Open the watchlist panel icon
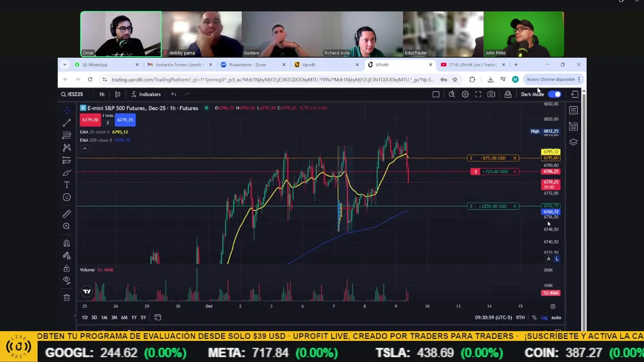Image resolution: width=644 pixels, height=362 pixels. click(x=573, y=111)
